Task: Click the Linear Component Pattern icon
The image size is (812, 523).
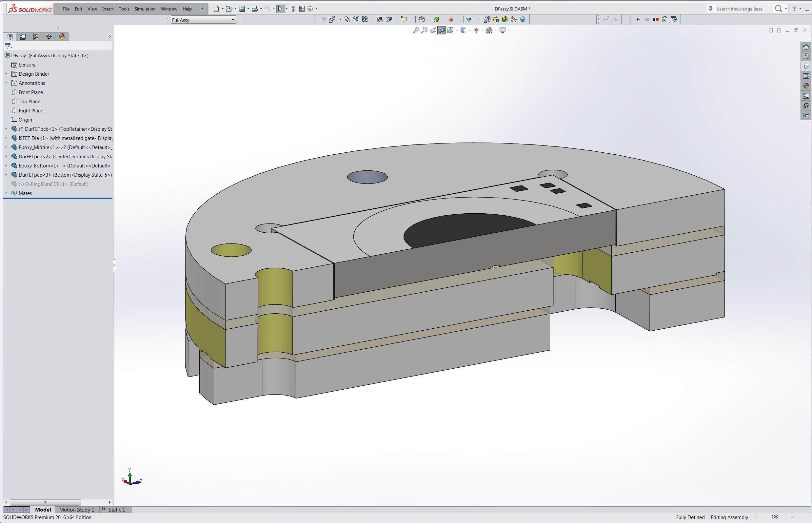Action: click(x=365, y=20)
